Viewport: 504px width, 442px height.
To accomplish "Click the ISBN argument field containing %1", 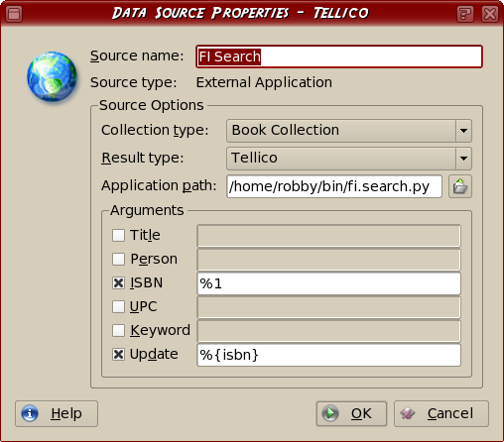I will pos(329,283).
